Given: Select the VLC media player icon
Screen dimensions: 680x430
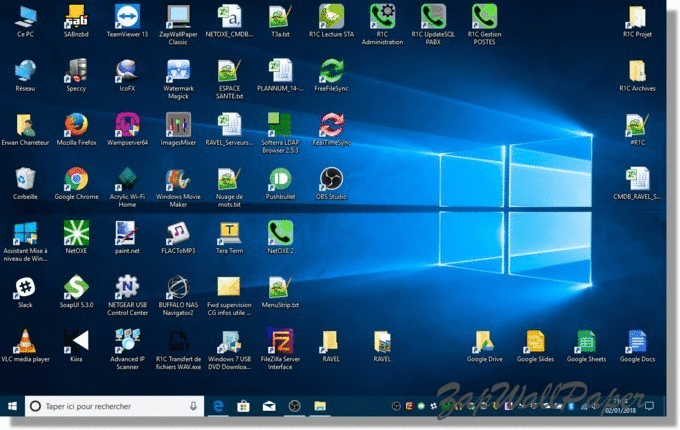Looking at the screenshot, I should tap(25, 340).
